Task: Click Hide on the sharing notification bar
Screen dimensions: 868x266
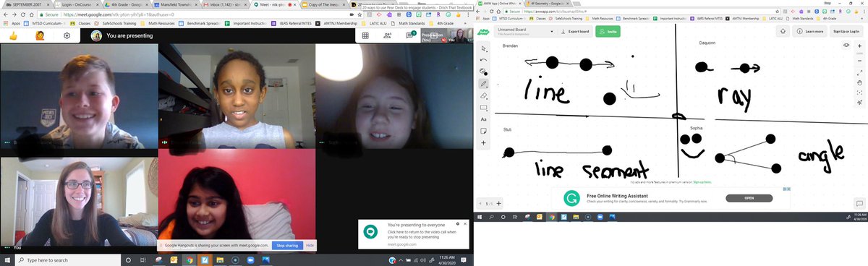Action: pyautogui.click(x=310, y=246)
